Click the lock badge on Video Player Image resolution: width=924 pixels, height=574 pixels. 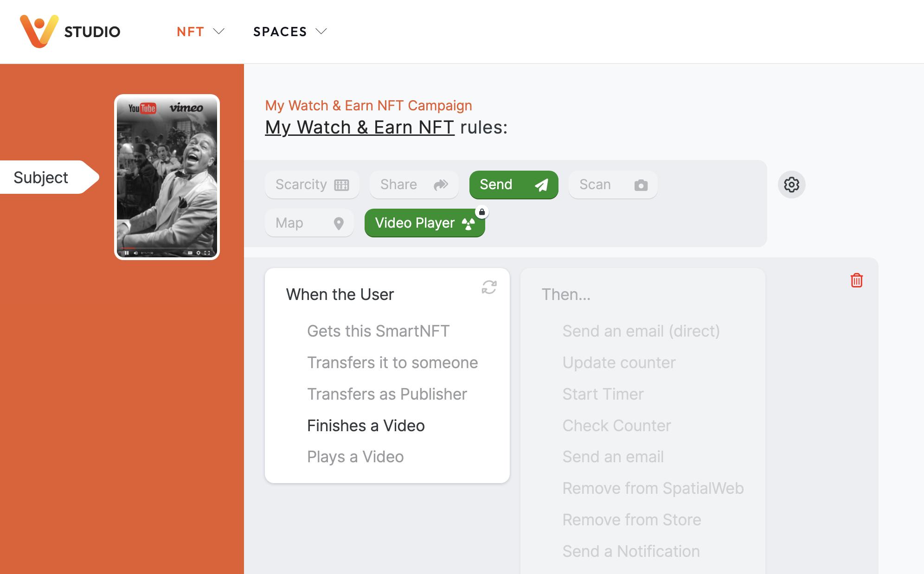click(482, 212)
